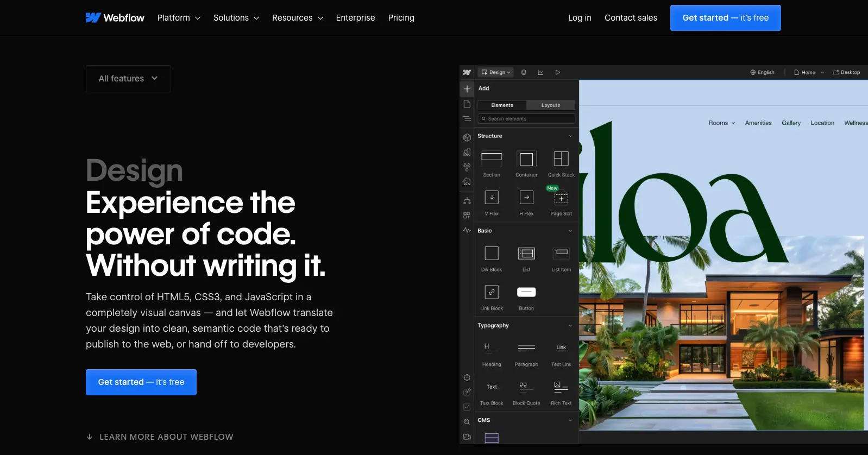Open the Add panel plus icon
Image resolution: width=868 pixels, height=455 pixels.
[x=467, y=89]
